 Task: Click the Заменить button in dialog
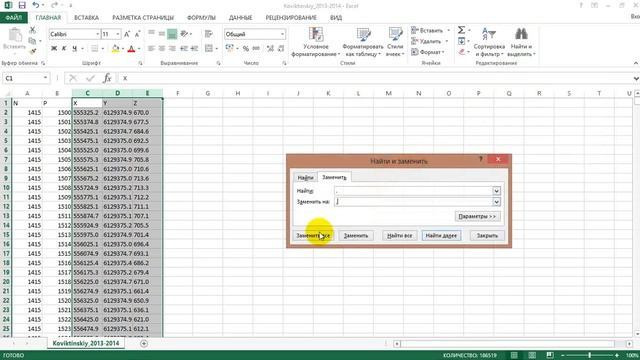(356, 236)
